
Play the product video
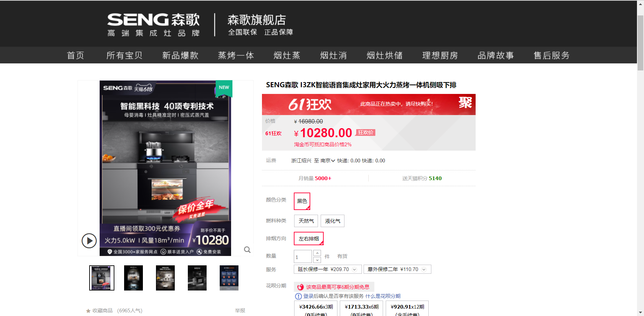pyautogui.click(x=89, y=241)
